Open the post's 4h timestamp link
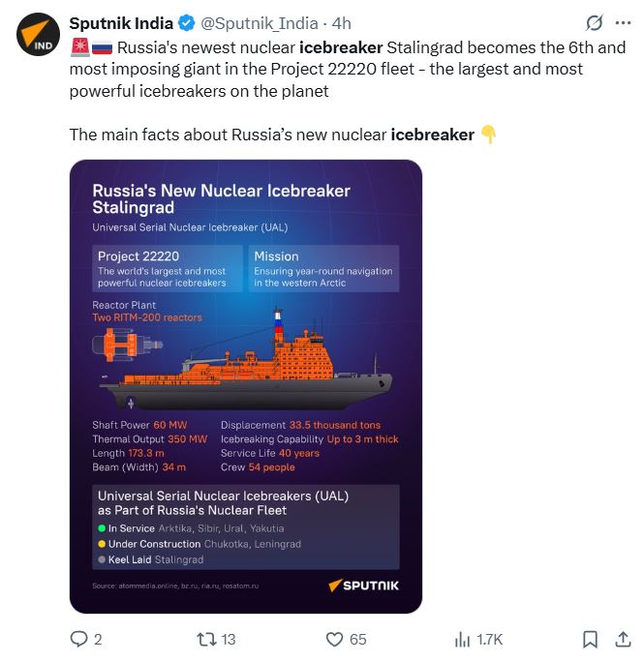Viewport: 644px width, 662px height. click(x=342, y=23)
